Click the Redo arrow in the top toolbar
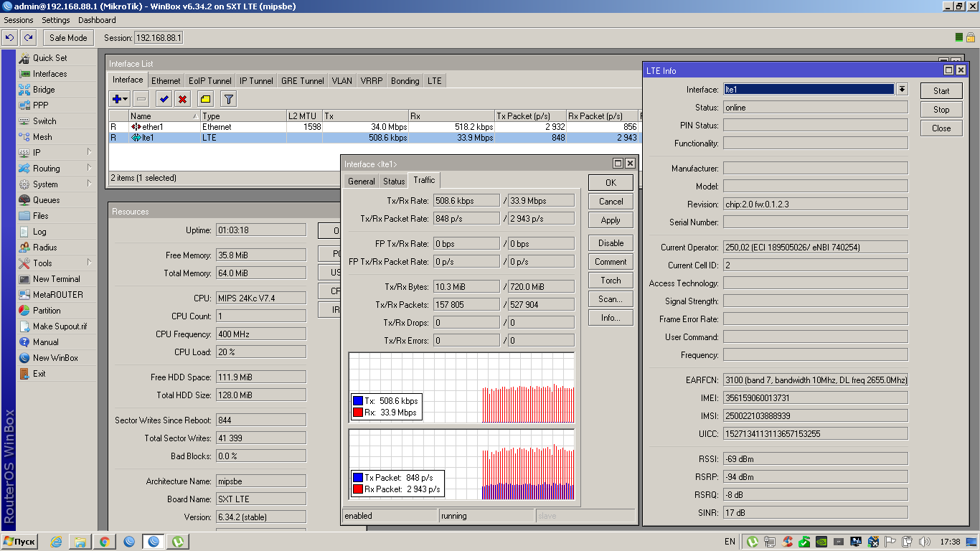This screenshot has width=980, height=551. point(28,38)
